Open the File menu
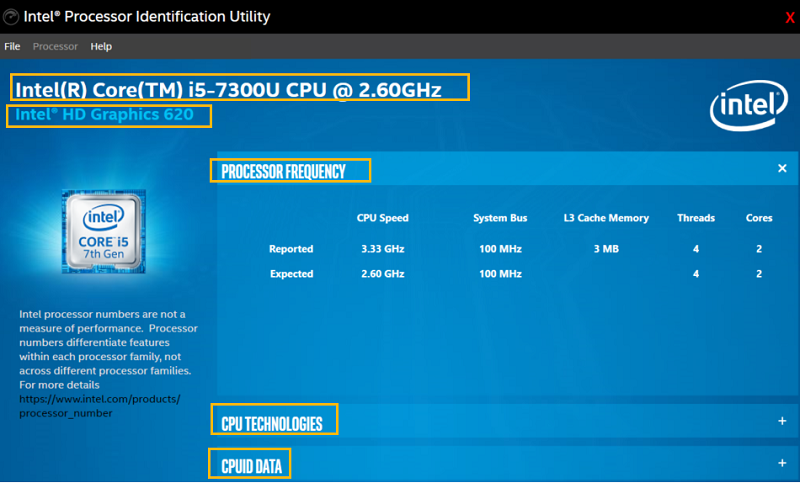 12,46
